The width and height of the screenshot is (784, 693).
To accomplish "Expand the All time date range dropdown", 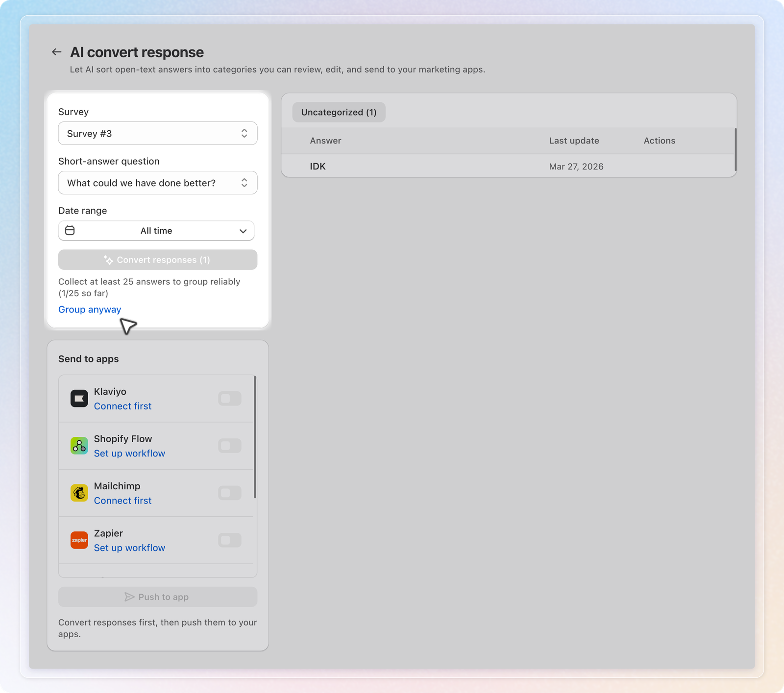I will coord(156,231).
